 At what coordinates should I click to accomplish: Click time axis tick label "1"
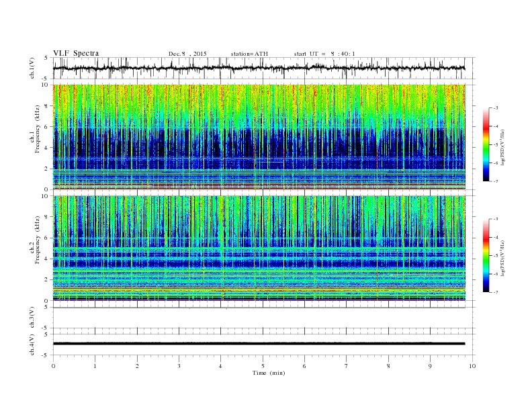pyautogui.click(x=95, y=366)
